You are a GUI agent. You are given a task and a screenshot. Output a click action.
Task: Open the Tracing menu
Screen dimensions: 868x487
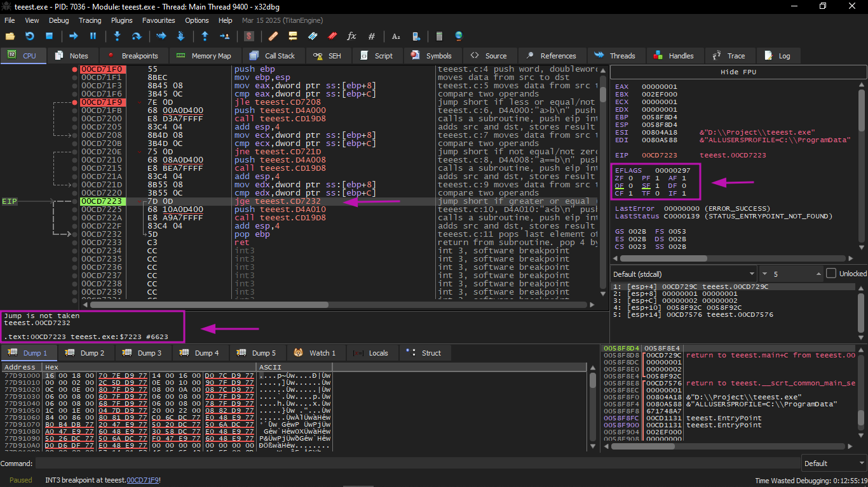(90, 20)
